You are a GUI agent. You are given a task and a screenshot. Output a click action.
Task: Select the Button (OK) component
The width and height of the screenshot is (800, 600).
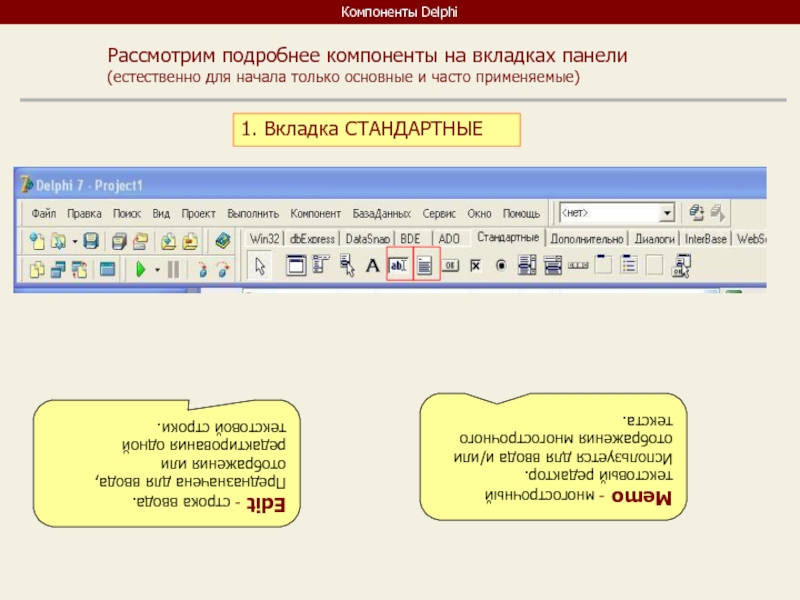[451, 265]
